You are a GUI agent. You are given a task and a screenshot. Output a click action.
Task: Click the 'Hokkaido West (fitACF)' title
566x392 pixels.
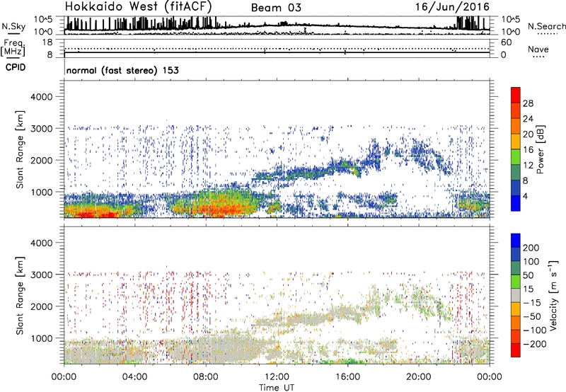pos(138,6)
